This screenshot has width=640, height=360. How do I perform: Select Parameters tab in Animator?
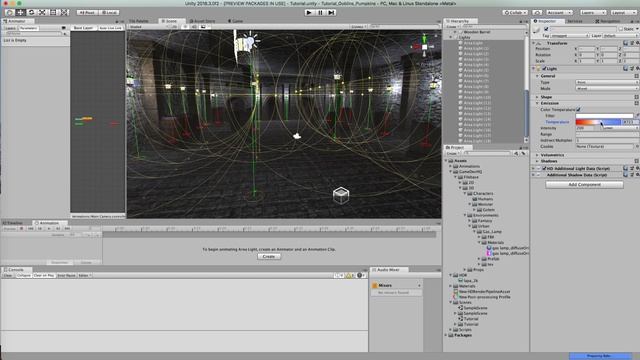click(29, 28)
